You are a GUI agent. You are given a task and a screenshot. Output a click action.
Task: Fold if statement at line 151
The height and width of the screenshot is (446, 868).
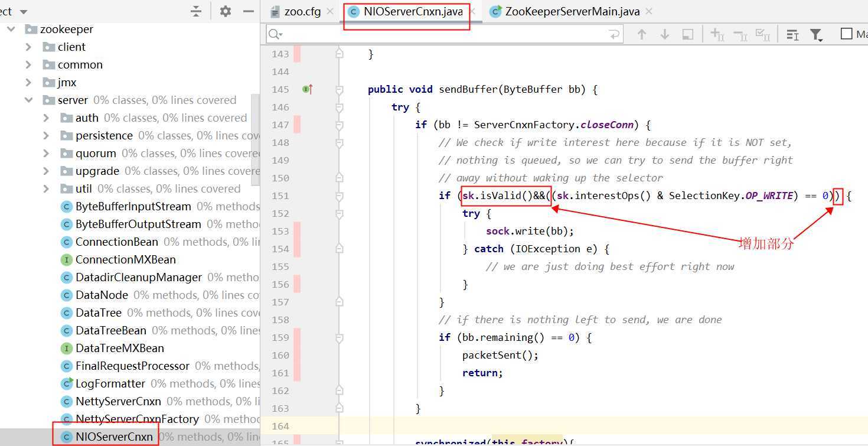339,196
